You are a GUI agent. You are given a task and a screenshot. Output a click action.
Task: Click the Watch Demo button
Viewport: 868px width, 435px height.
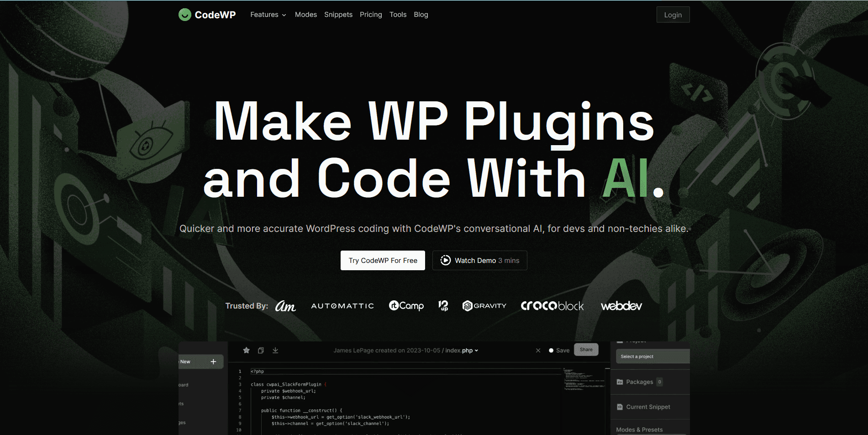[479, 260]
